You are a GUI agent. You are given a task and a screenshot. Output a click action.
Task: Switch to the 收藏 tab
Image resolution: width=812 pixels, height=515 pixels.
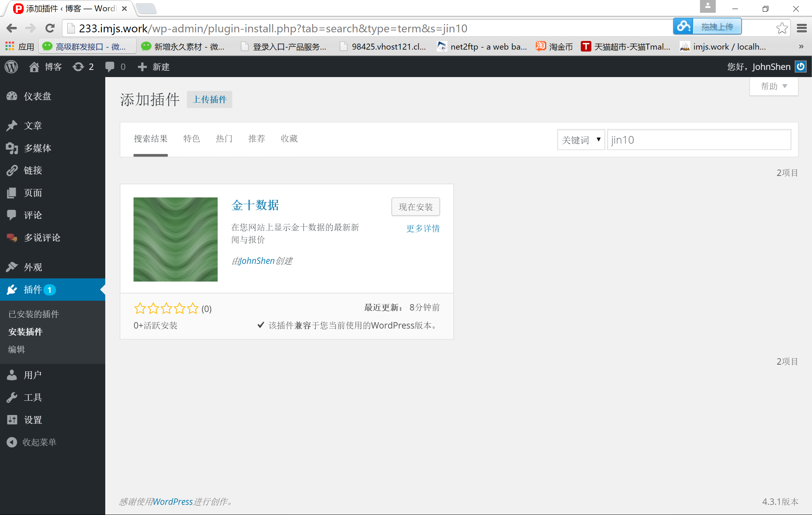(289, 139)
